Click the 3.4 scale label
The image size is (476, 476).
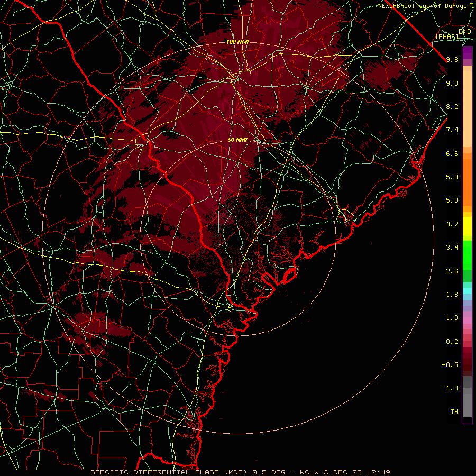[x=452, y=248]
